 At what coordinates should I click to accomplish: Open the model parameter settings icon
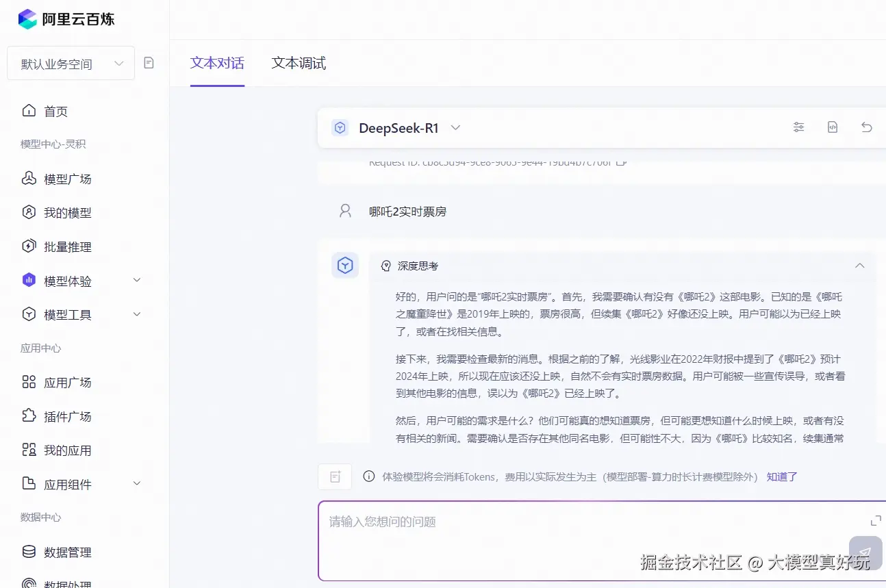tap(798, 127)
